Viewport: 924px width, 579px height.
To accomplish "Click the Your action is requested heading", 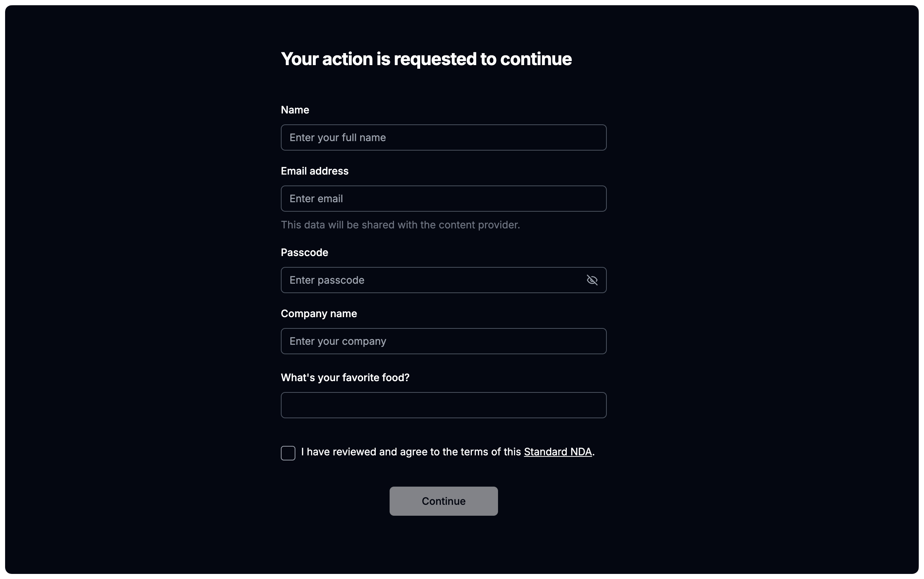I will pyautogui.click(x=426, y=59).
